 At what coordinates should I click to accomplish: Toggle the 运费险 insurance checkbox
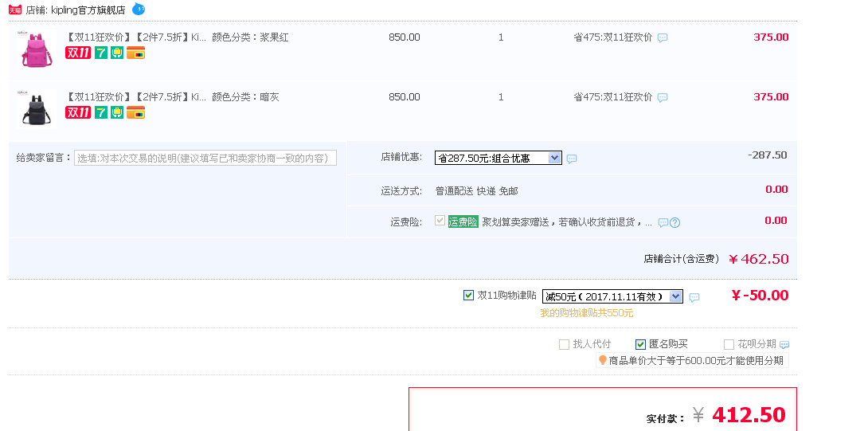point(440,221)
